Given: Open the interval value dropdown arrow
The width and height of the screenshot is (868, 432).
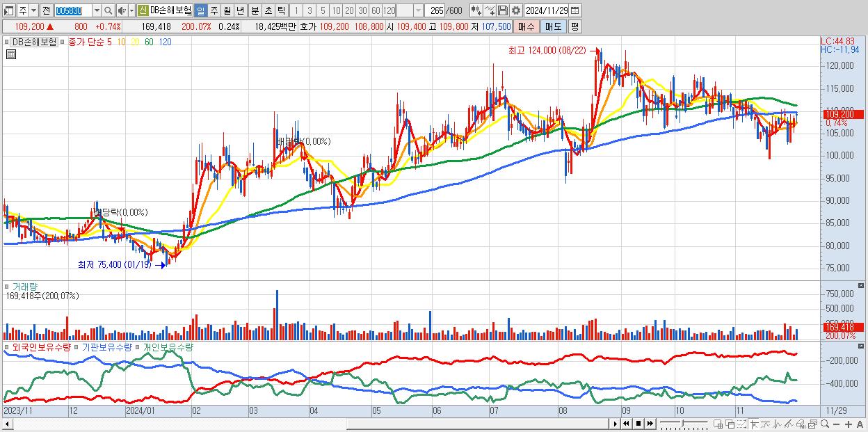Looking at the screenshot, I should coord(418,10).
